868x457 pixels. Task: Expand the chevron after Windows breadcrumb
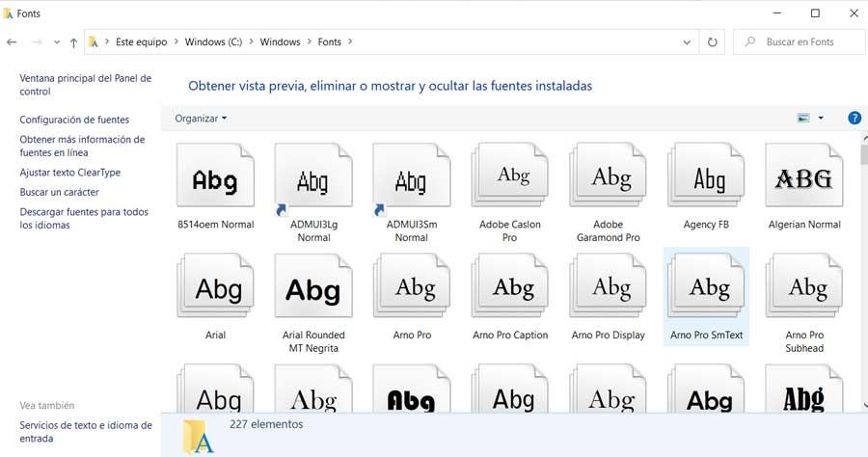pyautogui.click(x=309, y=41)
